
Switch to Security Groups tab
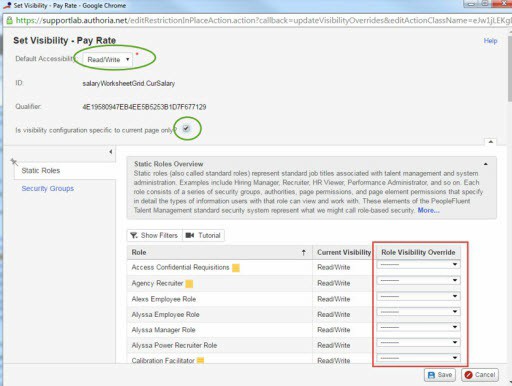[48, 188]
